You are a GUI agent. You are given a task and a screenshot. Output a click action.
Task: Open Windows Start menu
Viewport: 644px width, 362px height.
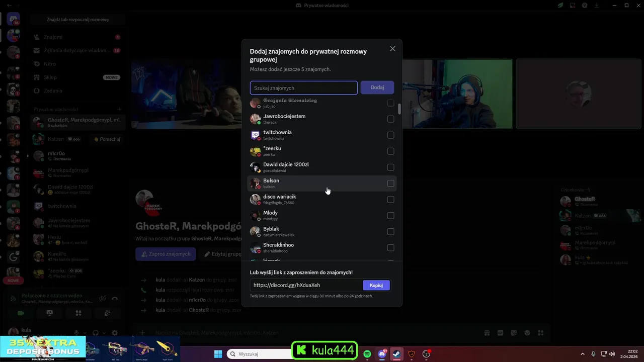218,354
